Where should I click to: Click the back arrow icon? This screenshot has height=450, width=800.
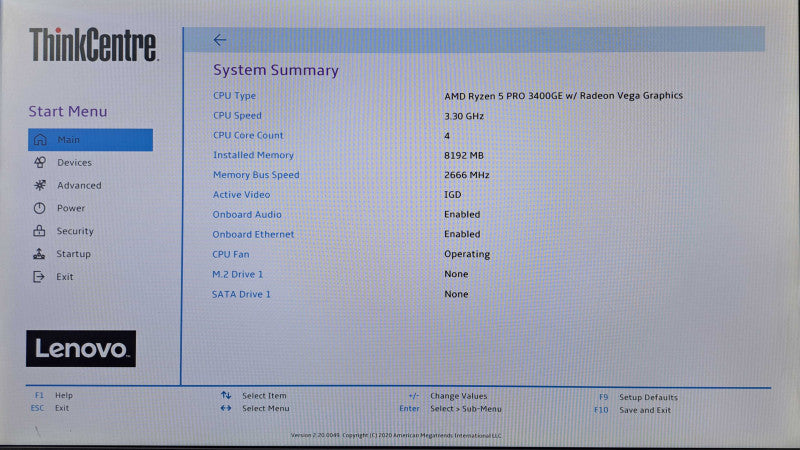coord(220,40)
